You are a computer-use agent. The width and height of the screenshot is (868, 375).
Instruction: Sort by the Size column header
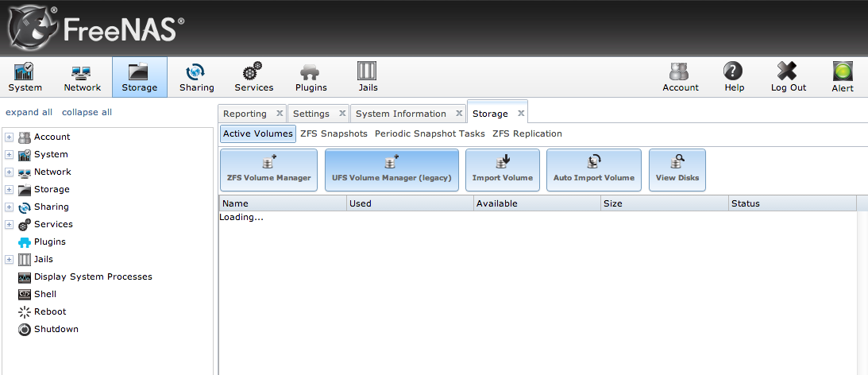[x=665, y=203]
